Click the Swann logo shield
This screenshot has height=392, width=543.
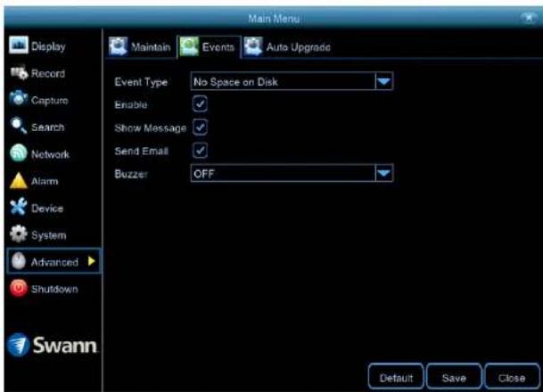click(x=18, y=345)
